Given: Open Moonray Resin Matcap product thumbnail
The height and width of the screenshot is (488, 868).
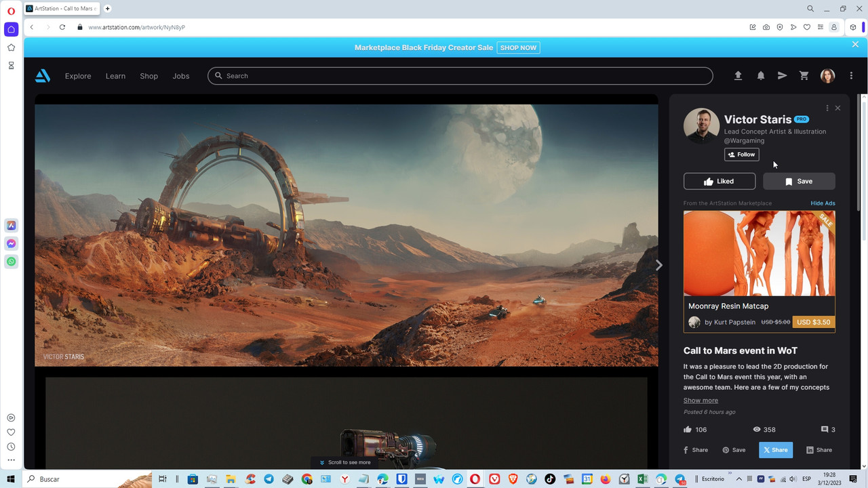Looking at the screenshot, I should pos(759,253).
